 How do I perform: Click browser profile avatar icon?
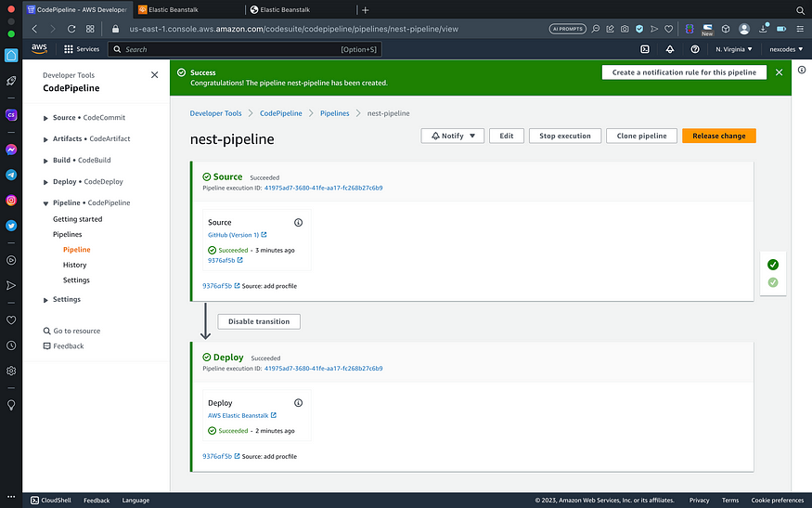tap(744, 29)
